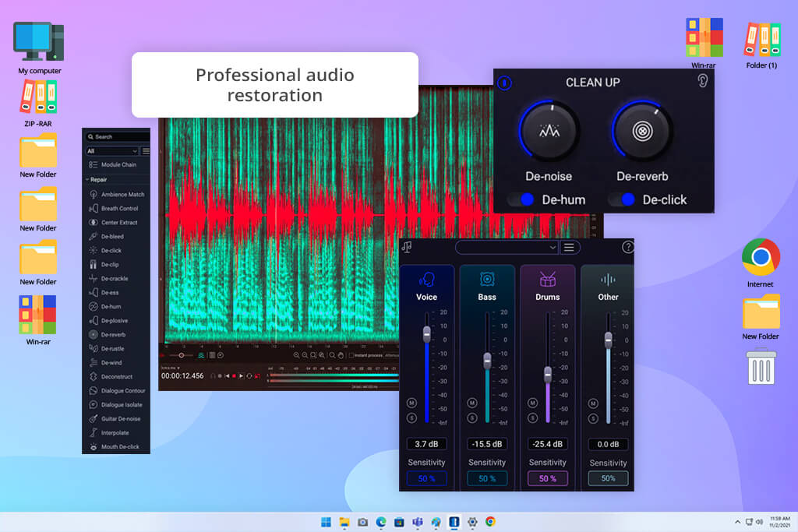Select the De-crackle module
This screenshot has height=532, width=798.
click(x=109, y=278)
